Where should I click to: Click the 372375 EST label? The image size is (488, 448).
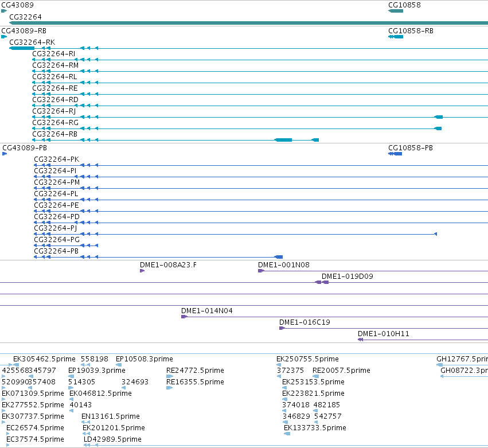click(x=290, y=371)
